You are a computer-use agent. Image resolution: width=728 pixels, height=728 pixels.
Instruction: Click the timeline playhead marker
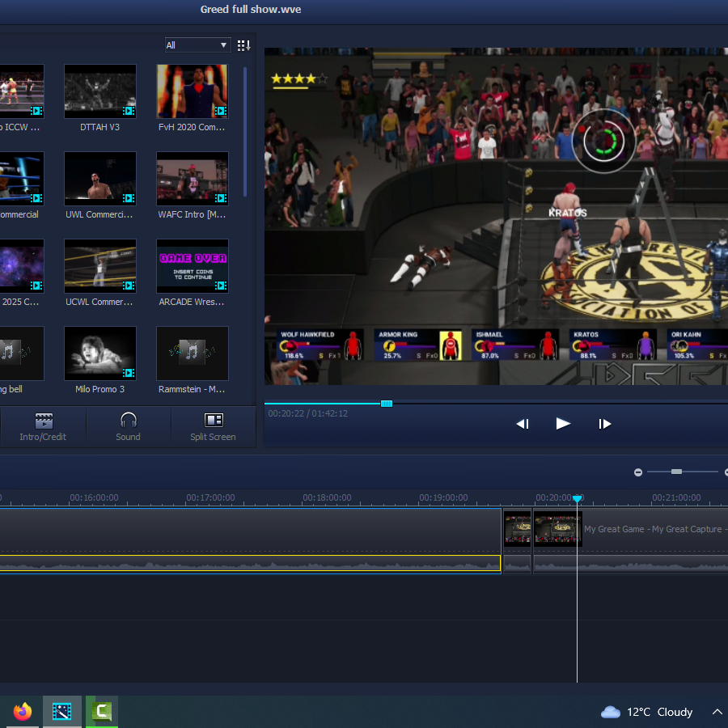(577, 499)
